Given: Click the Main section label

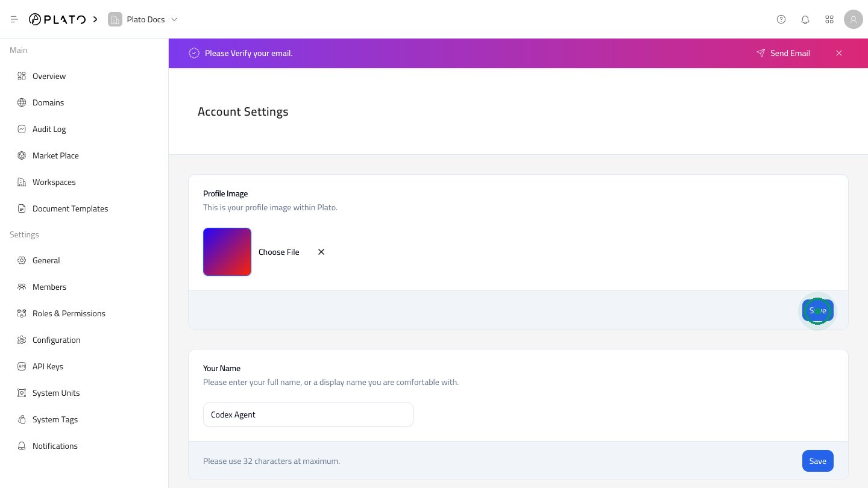Looking at the screenshot, I should [19, 50].
